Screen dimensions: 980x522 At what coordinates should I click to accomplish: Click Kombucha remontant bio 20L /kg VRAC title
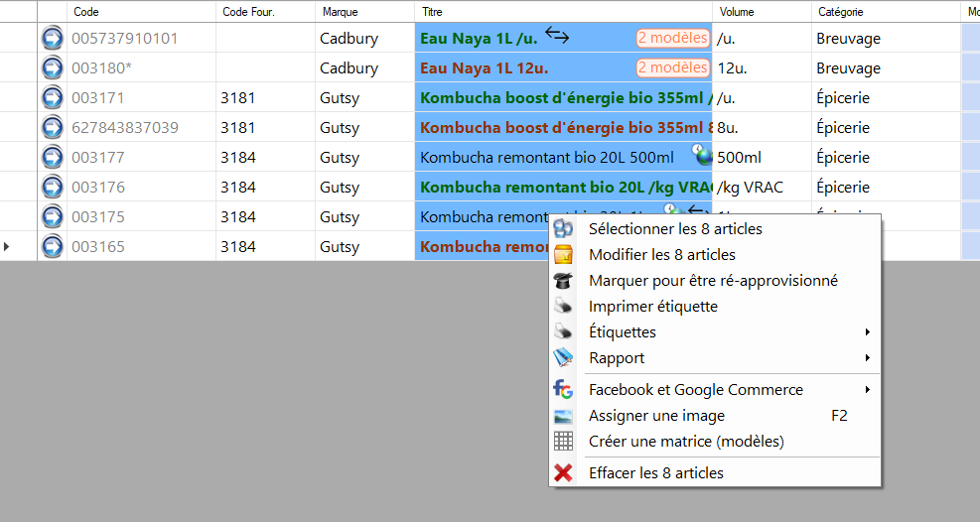563,188
